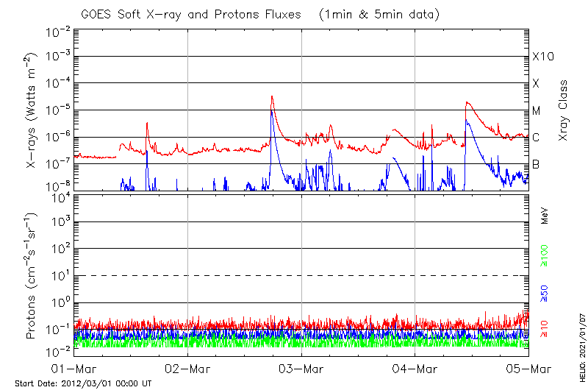
Task: Click the red X-ray flare peak before 03-Mar
Action: click(272, 96)
